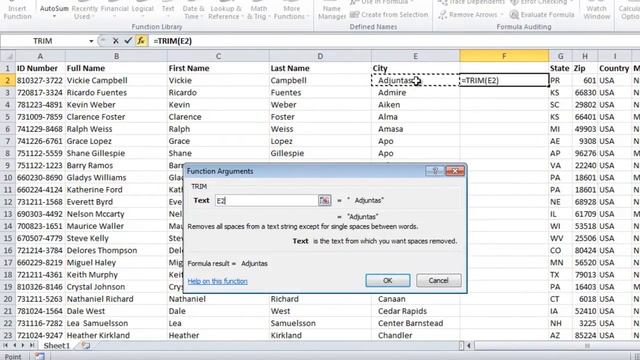Click the Function Arguments help button
640x360 pixels.
tap(434, 171)
